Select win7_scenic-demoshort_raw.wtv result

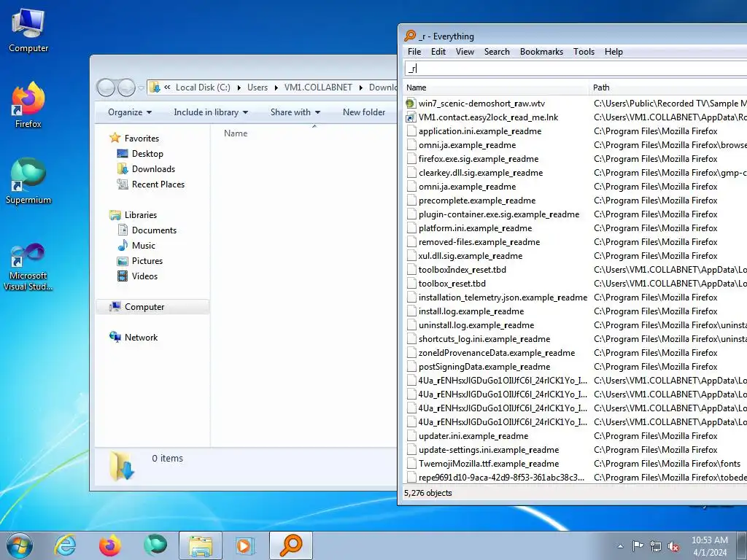[x=481, y=104]
